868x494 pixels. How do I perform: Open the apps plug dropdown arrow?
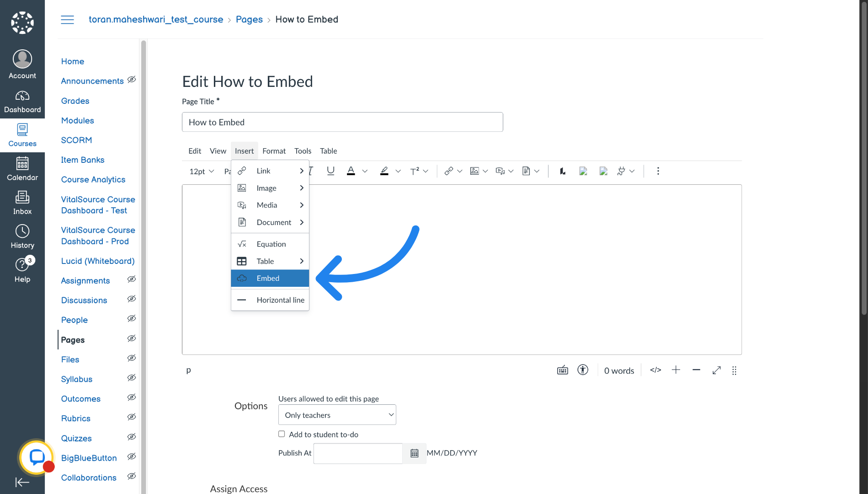tap(632, 171)
